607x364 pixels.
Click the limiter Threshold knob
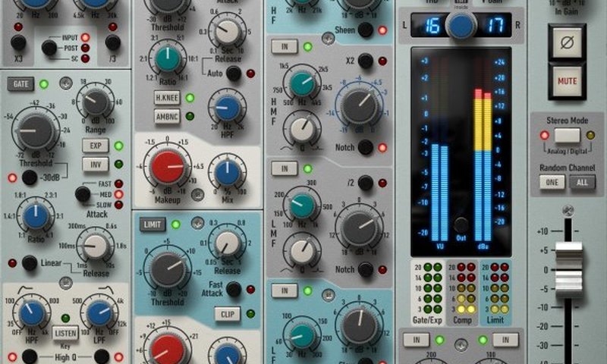167,269
